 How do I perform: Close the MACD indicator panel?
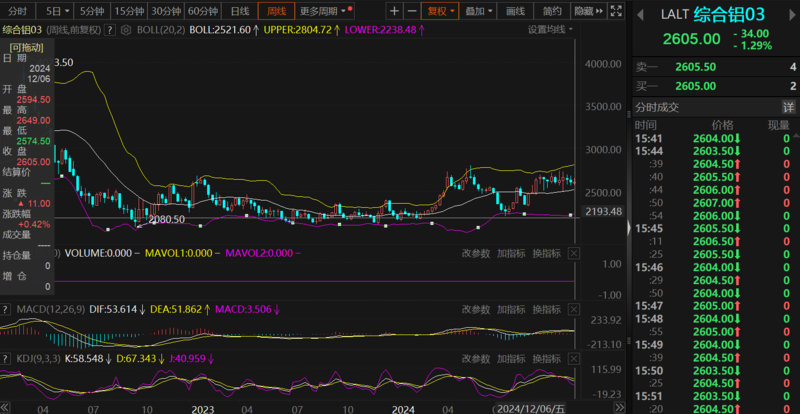573,310
